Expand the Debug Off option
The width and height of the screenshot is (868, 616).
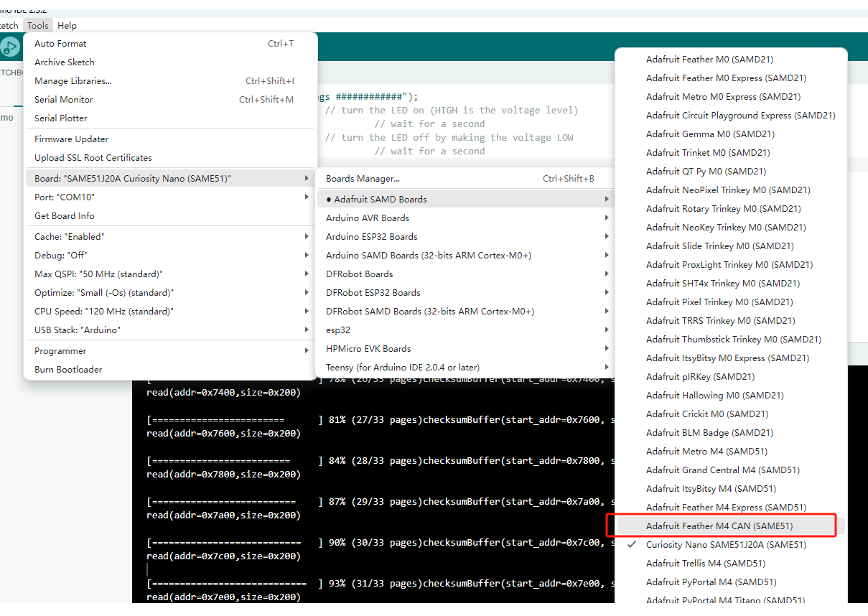click(x=171, y=256)
